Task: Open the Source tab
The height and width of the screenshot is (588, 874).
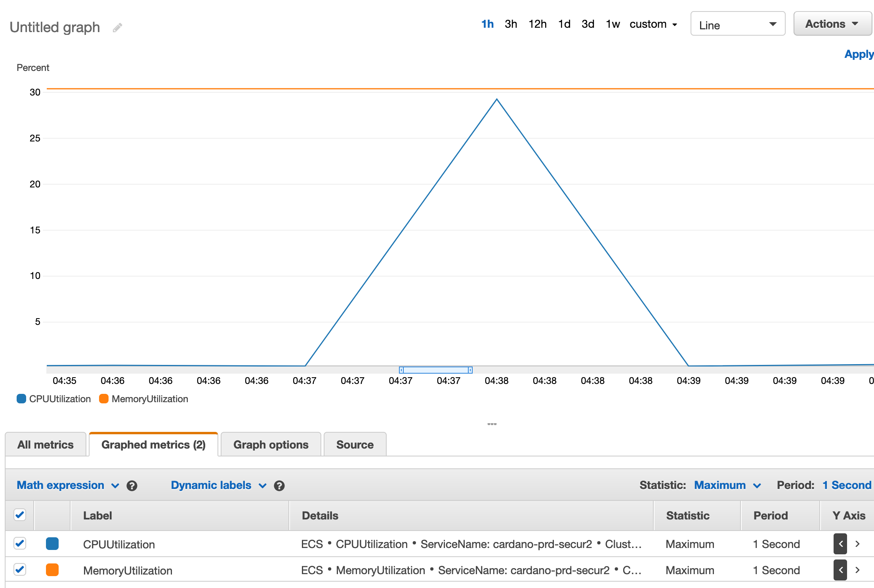Action: [355, 444]
